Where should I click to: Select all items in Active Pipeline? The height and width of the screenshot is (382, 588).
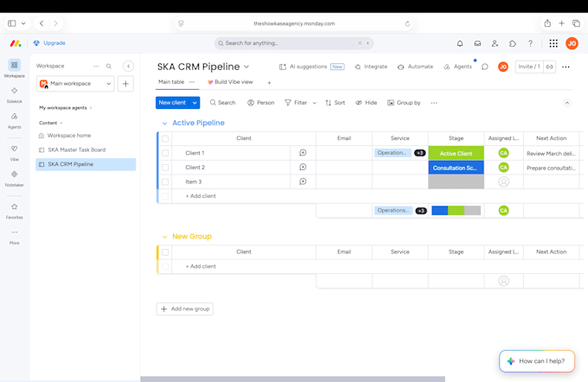(165, 138)
